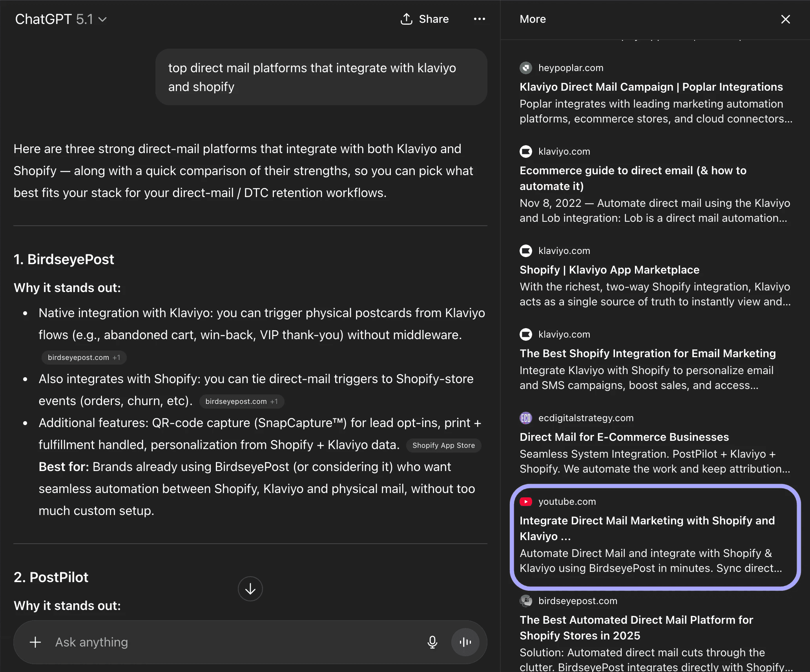Click the scroll-to-bottom arrow button
The image size is (810, 672).
(250, 588)
